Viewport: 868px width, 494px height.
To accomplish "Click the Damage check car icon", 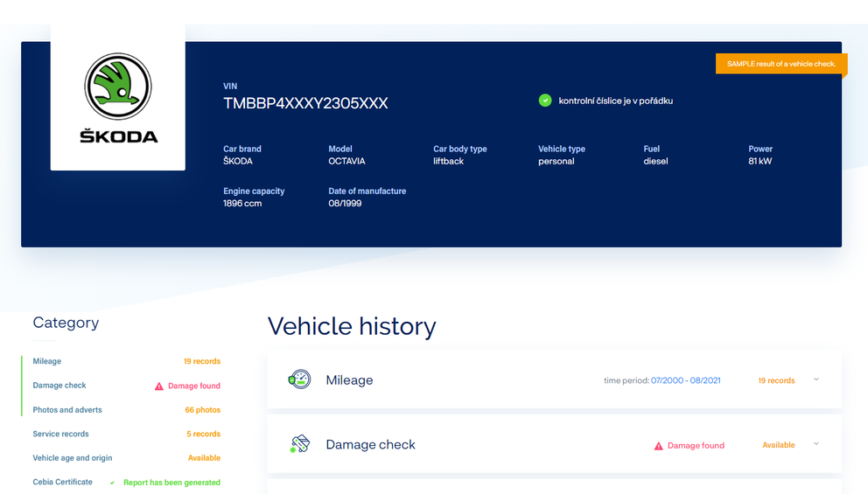I will (299, 444).
